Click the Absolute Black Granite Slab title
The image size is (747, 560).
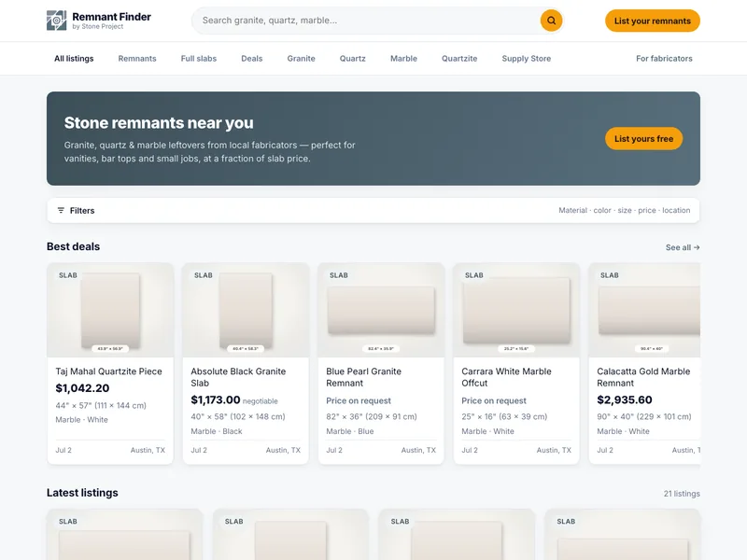click(238, 377)
